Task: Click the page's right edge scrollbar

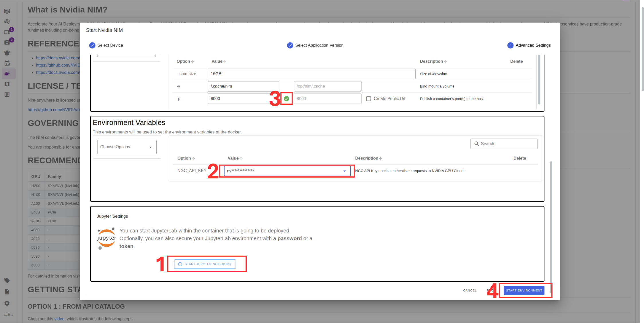Action: click(x=643, y=49)
